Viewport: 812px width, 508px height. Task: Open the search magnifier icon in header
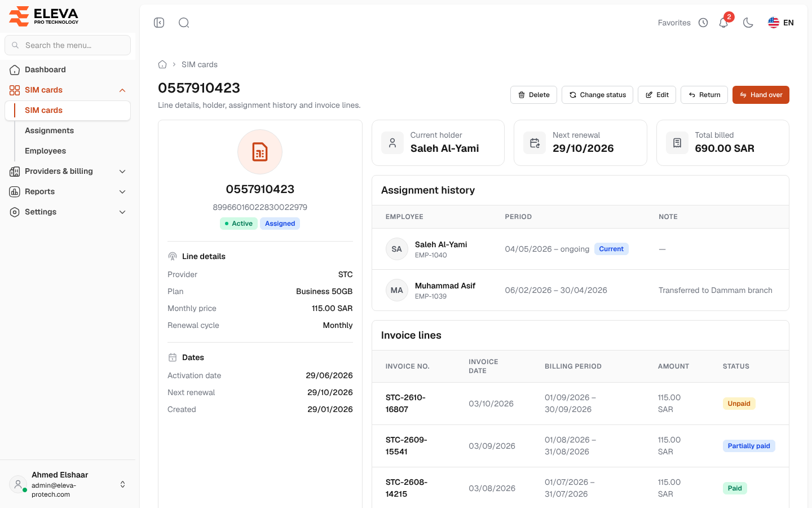coord(184,23)
